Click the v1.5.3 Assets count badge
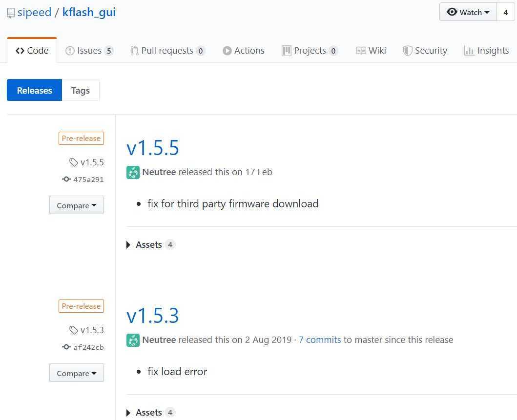Screen dimensions: 517x420 click(x=170, y=412)
